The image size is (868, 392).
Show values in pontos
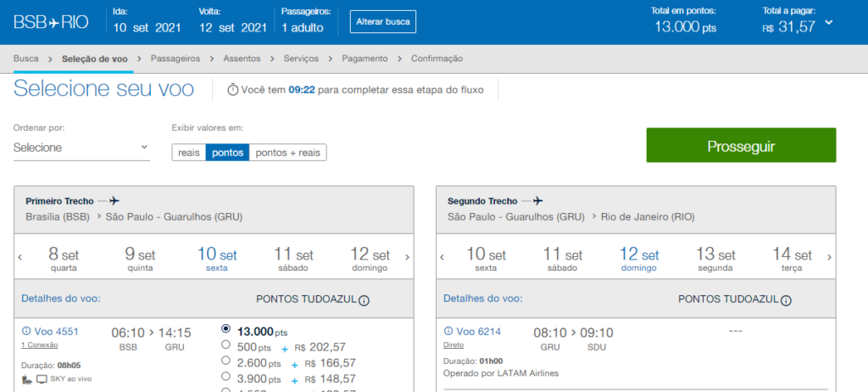(227, 153)
